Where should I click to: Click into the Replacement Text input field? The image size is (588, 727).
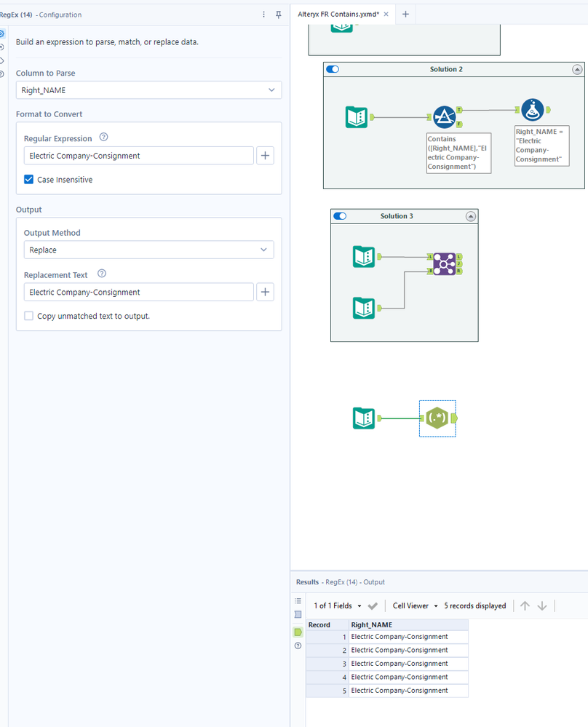coord(139,292)
